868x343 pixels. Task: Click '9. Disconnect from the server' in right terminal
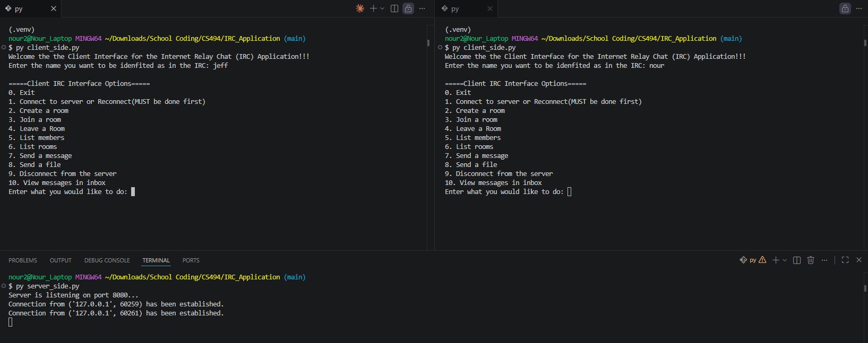tap(499, 174)
